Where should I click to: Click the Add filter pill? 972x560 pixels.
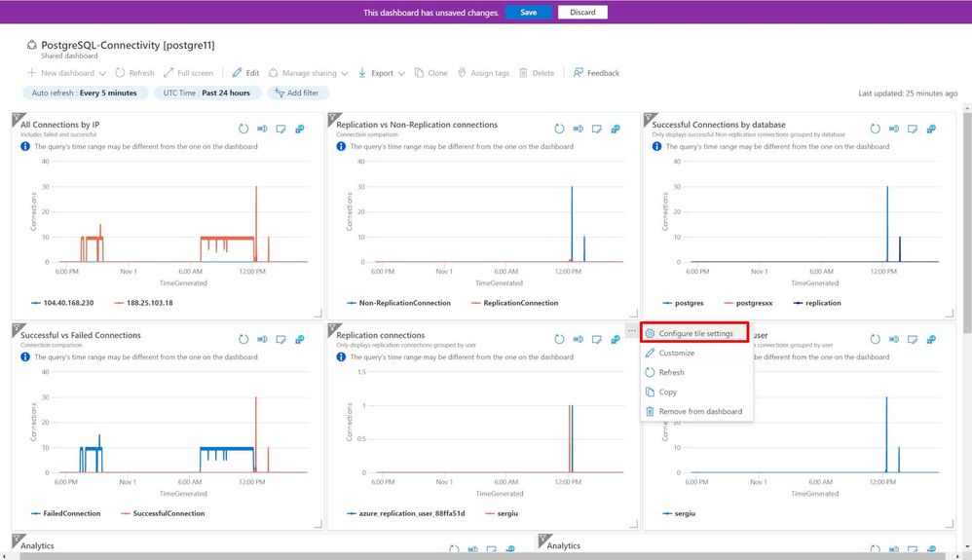click(x=298, y=93)
